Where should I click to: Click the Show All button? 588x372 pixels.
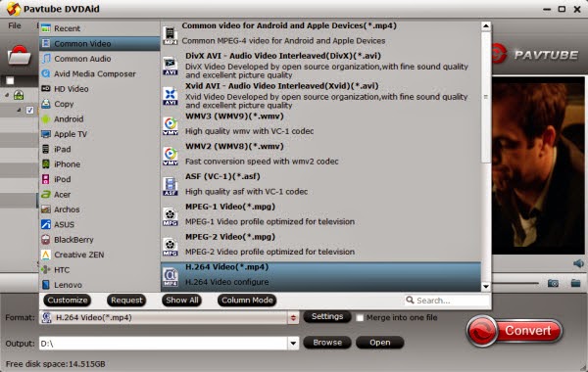[x=182, y=301]
